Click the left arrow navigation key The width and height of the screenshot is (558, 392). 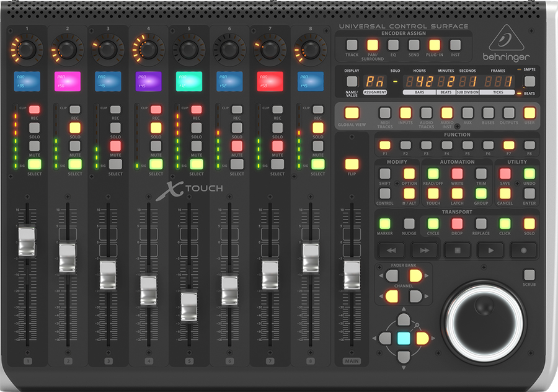click(x=385, y=338)
